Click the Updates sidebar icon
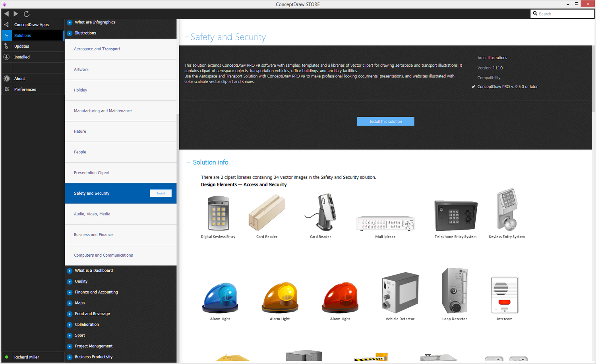596x364 pixels. tap(6, 46)
